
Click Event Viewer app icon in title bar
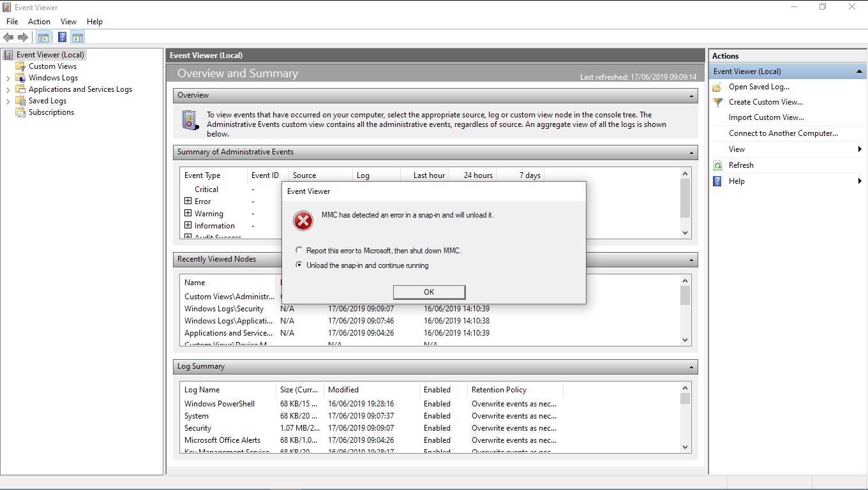pos(7,8)
